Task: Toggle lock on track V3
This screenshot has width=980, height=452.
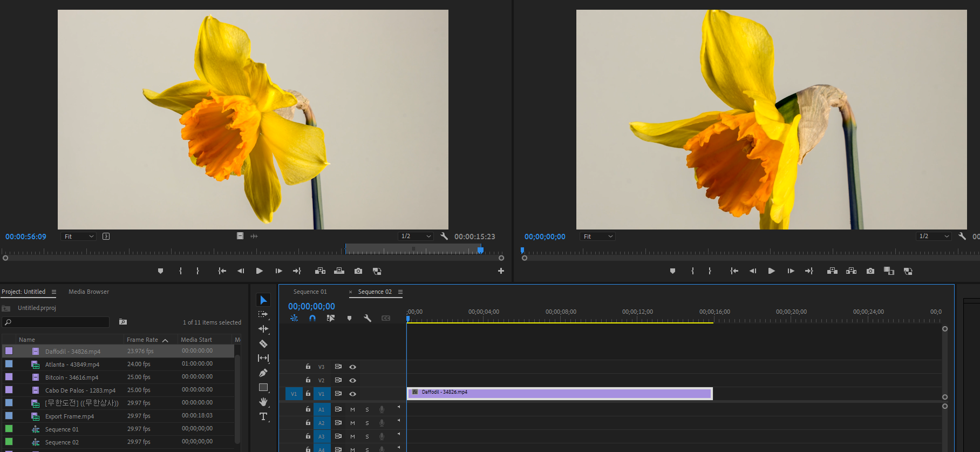Action: [308, 367]
